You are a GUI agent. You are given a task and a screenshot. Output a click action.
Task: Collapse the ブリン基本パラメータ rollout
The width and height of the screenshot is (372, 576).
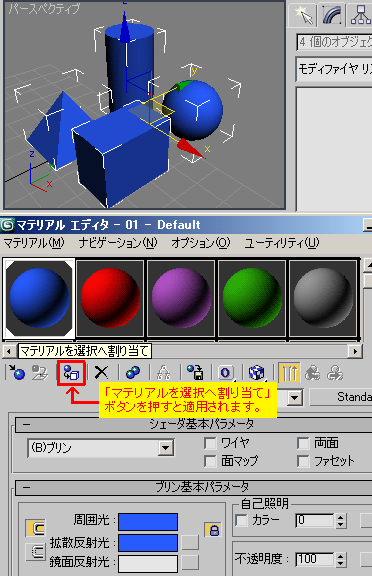pyautogui.click(x=26, y=487)
